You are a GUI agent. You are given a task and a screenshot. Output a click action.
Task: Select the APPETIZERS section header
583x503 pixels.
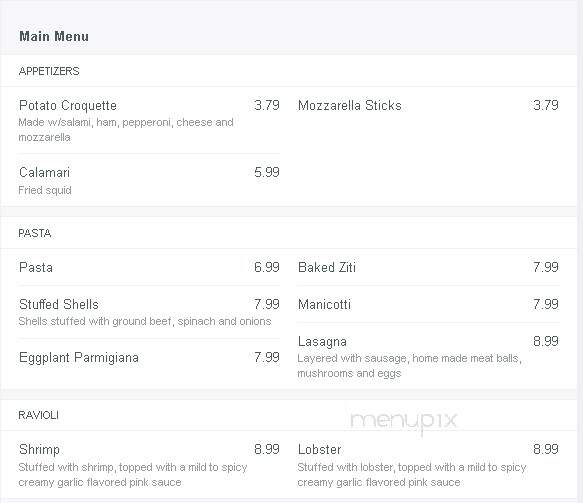click(x=49, y=71)
